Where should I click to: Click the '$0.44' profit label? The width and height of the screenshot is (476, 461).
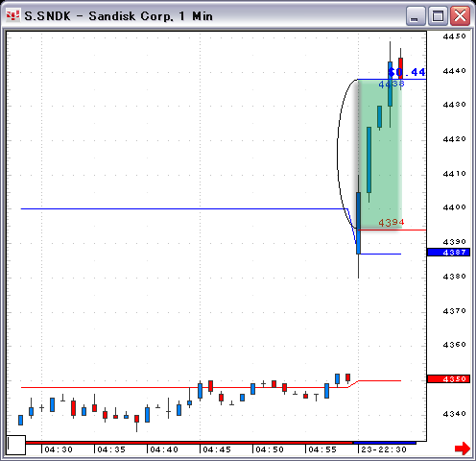point(407,72)
